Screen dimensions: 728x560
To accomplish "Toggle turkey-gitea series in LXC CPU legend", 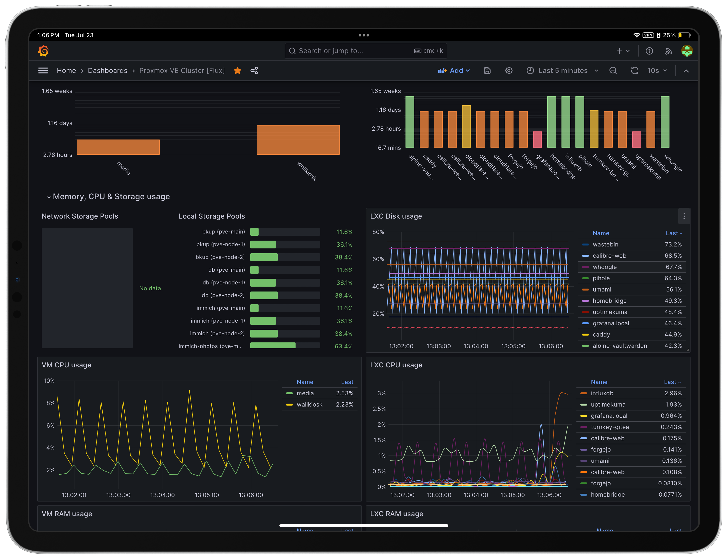I will [x=610, y=427].
